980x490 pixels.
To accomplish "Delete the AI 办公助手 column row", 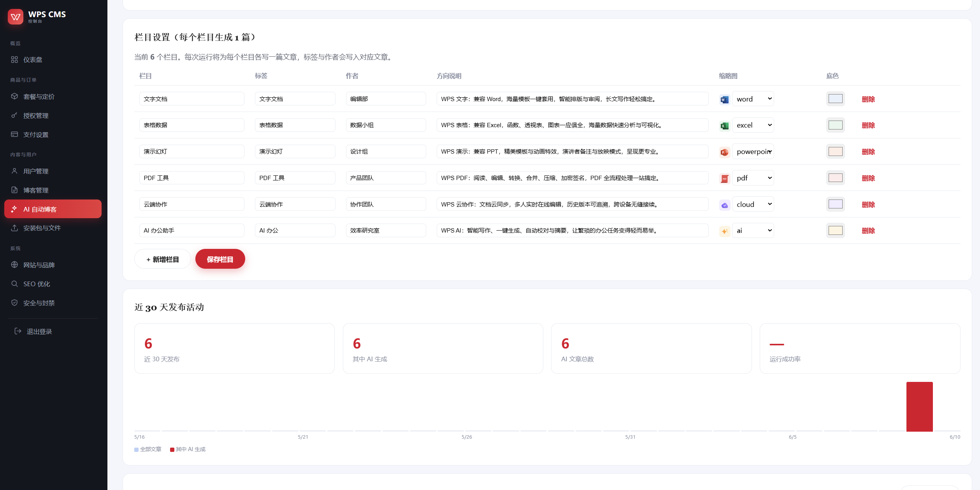I will 868,231.
